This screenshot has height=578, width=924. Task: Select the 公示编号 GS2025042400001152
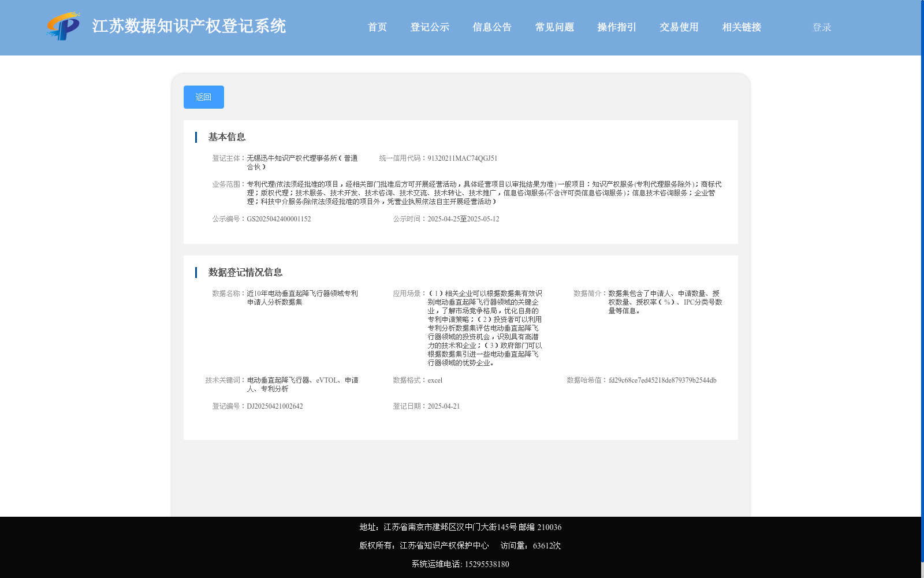tap(278, 218)
